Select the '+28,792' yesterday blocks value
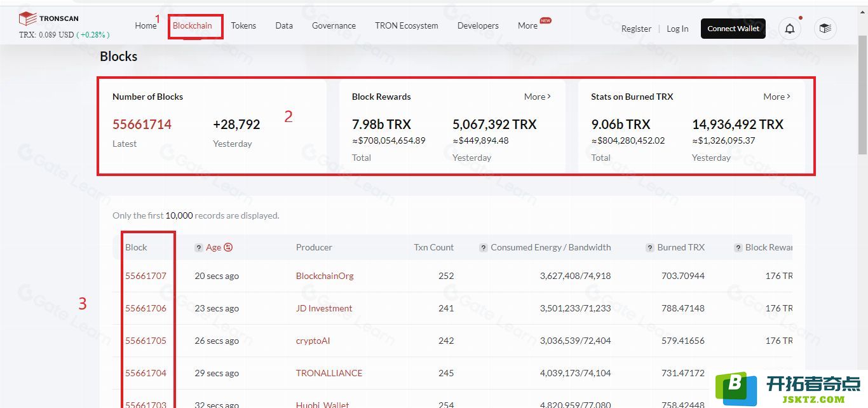Screen dimensions: 868x408 coord(236,125)
